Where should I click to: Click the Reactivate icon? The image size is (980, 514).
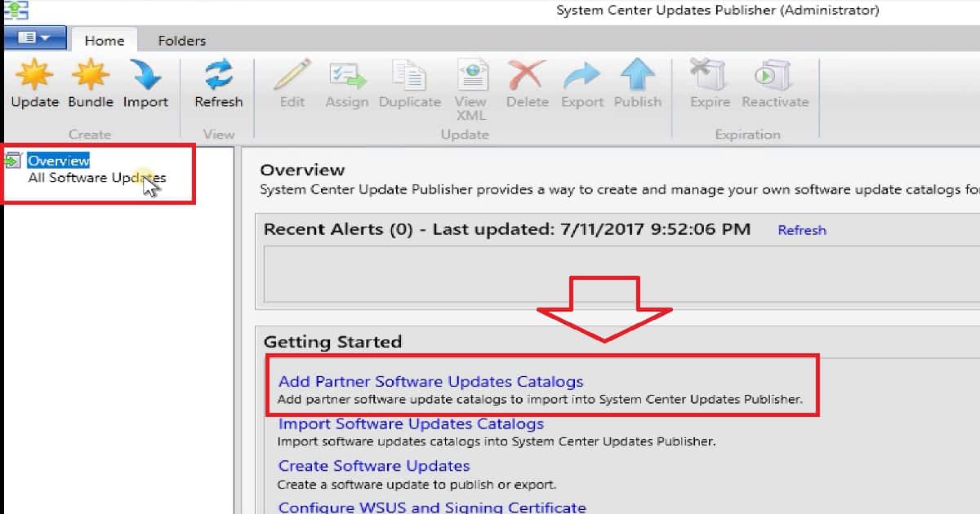[x=774, y=75]
